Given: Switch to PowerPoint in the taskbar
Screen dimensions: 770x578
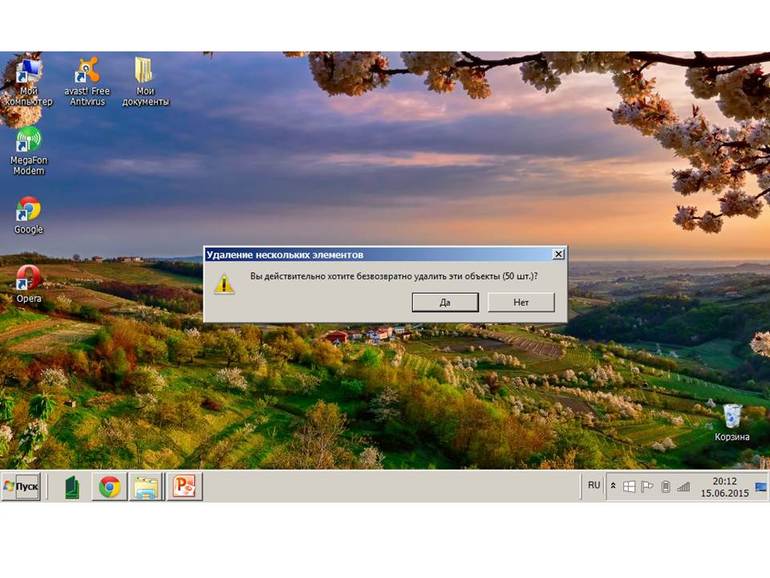Looking at the screenshot, I should tap(185, 487).
